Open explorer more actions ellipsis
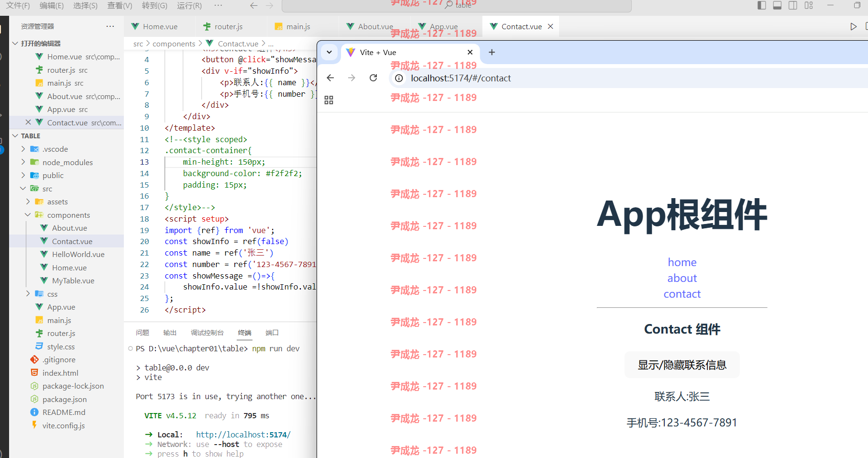The height and width of the screenshot is (458, 868). pos(110,26)
